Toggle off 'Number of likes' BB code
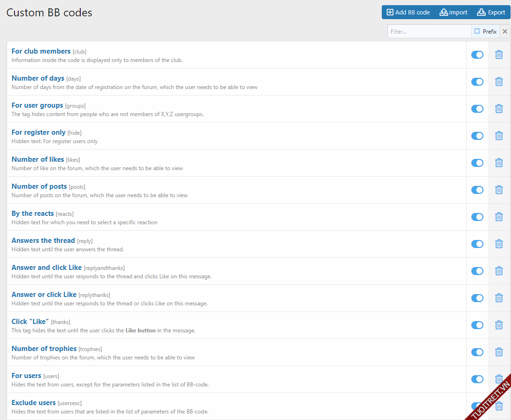This screenshot has width=511, height=420. 477,163
